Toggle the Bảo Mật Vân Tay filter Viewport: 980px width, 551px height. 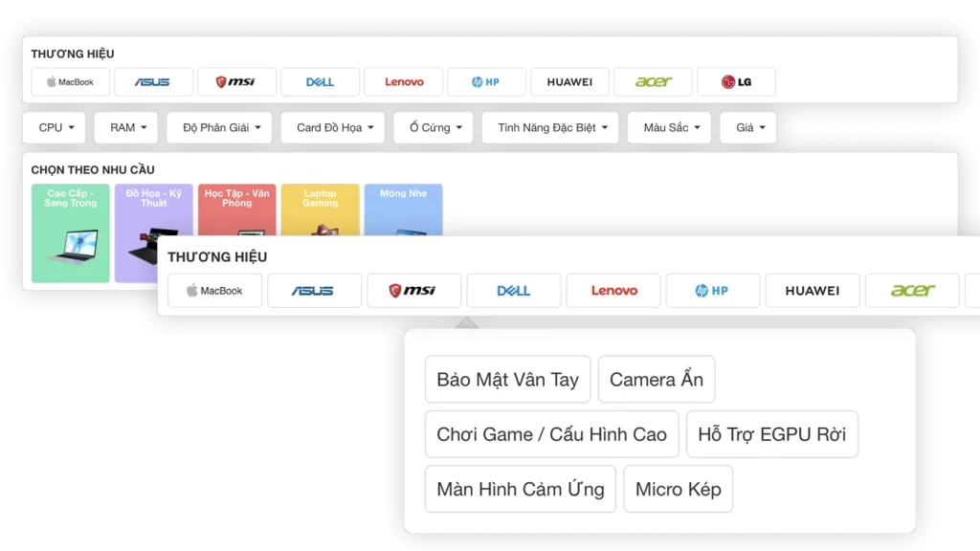(507, 380)
